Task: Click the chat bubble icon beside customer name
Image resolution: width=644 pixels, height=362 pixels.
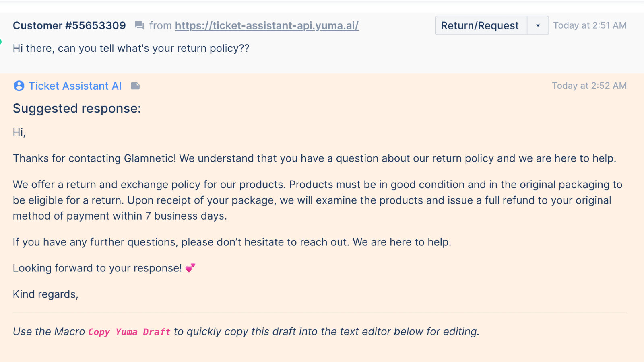Action: (139, 26)
